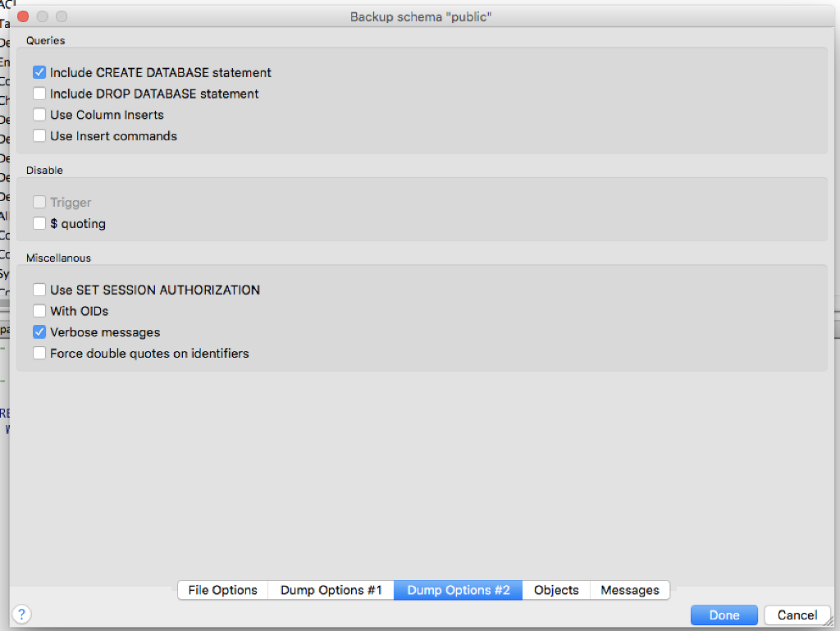This screenshot has height=631, width=840.
Task: Tick the With OIDs checkbox
Action: [39, 311]
